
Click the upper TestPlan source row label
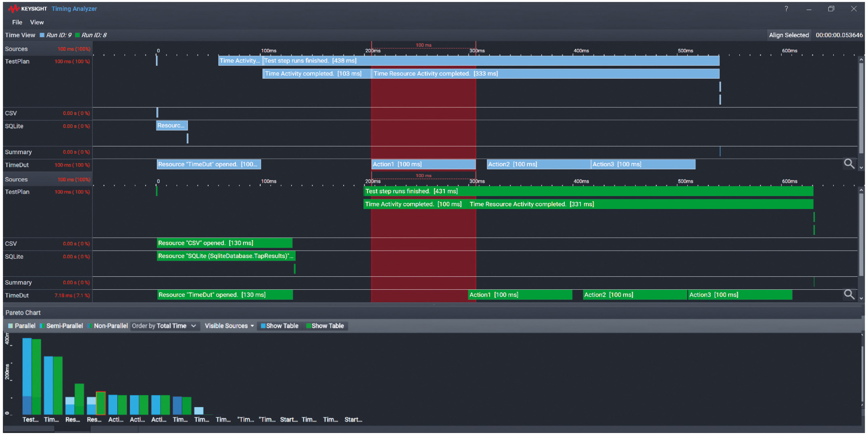pyautogui.click(x=17, y=61)
